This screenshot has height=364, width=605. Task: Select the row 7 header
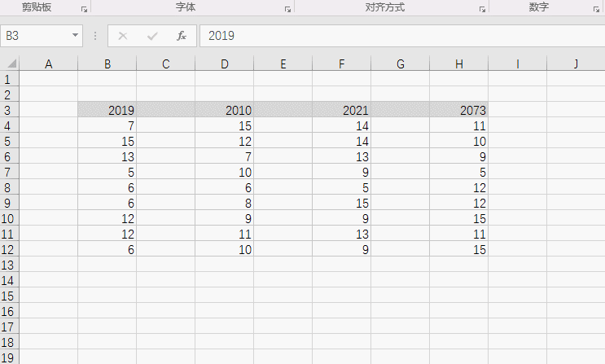pyautogui.click(x=9, y=172)
